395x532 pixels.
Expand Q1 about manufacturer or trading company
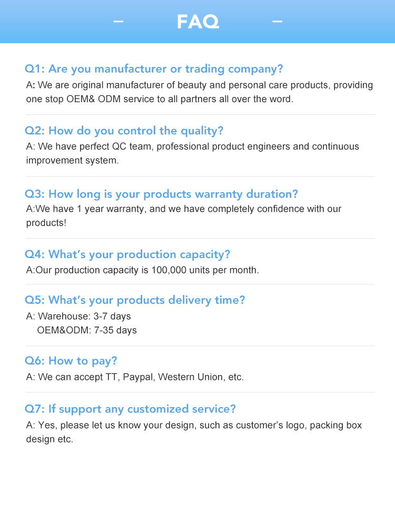tap(154, 69)
